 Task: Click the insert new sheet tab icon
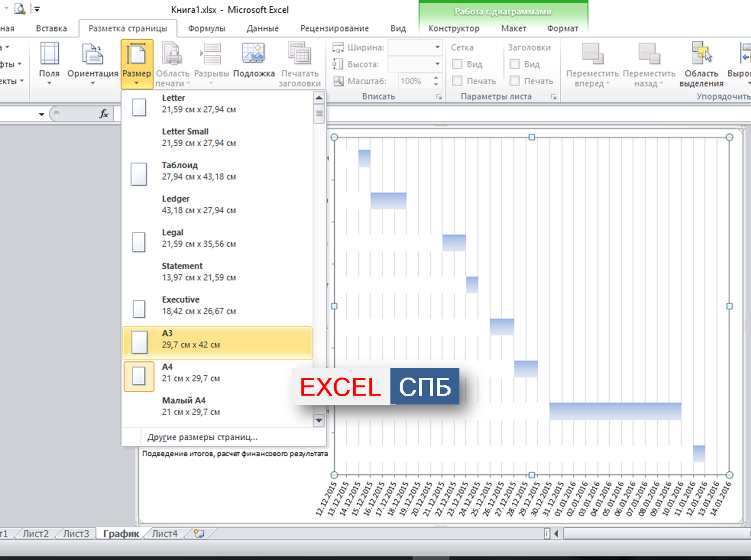point(199,534)
